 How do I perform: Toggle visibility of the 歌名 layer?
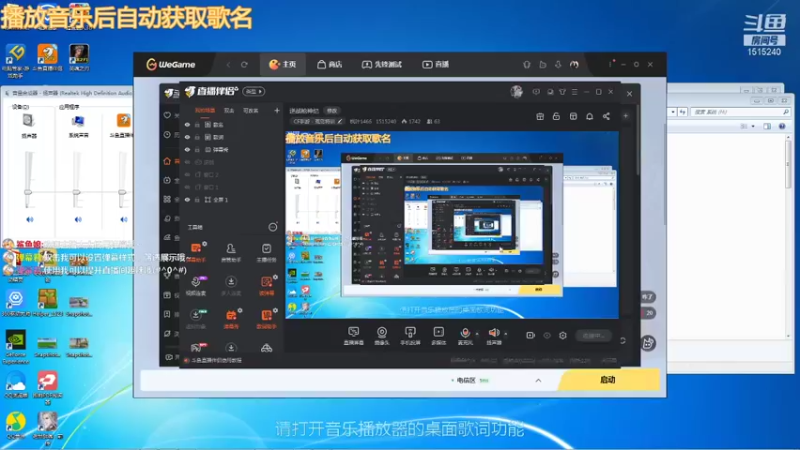[187, 124]
